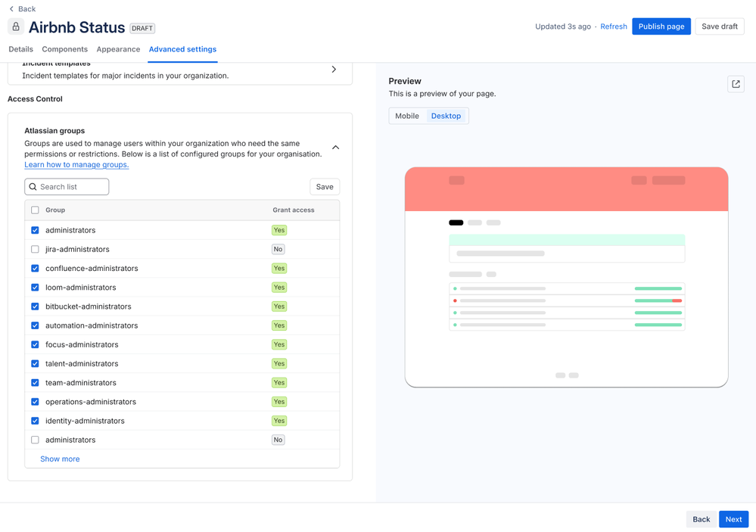Click the lock icon beside Airbnb Status
Image resolution: width=756 pixels, height=532 pixels.
click(16, 27)
